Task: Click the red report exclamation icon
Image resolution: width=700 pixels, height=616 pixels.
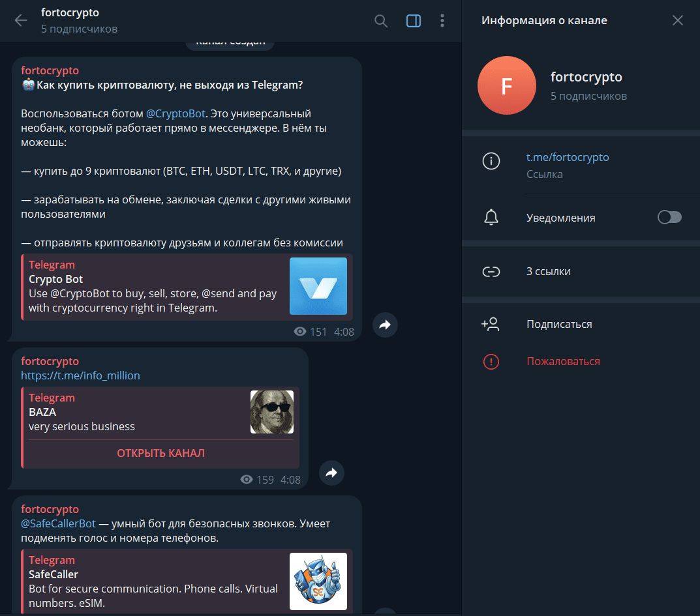Action: [x=491, y=361]
